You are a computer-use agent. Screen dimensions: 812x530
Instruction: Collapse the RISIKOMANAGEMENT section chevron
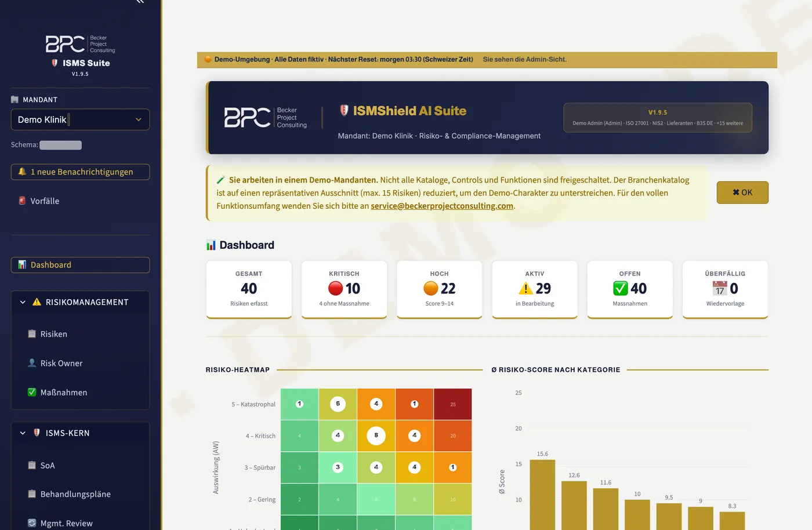[x=23, y=302]
